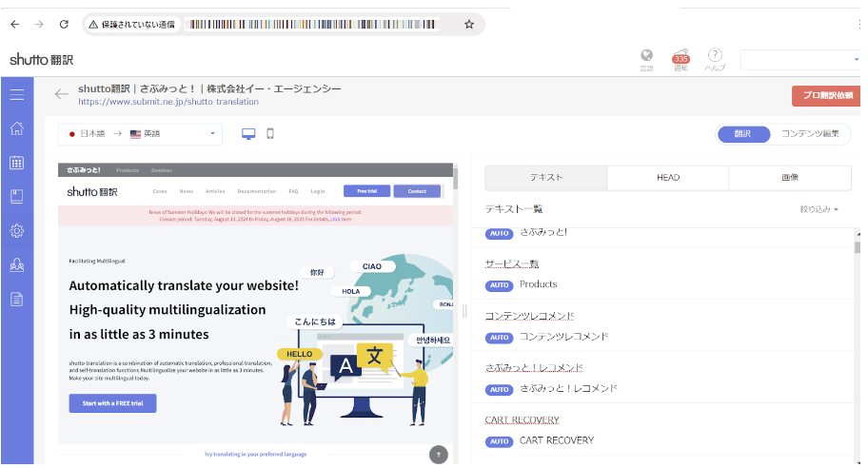Select the source text コンテンツレコメンド
Screen dimensions: 868x468
coord(529,316)
